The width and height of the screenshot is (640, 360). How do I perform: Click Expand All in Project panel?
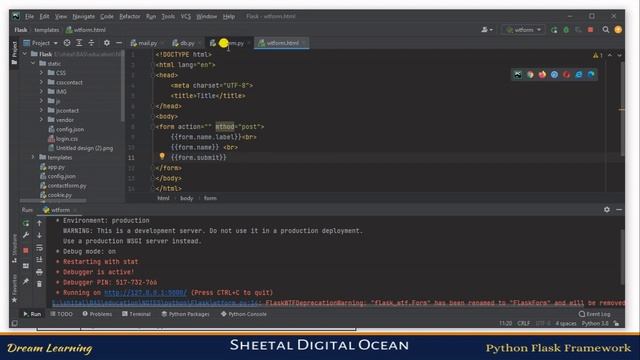click(79, 43)
